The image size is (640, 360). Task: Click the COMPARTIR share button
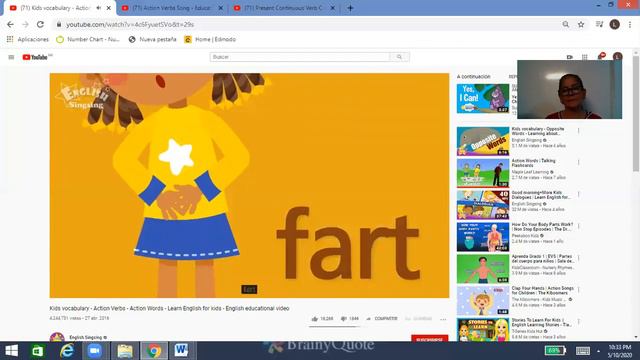coord(382,319)
